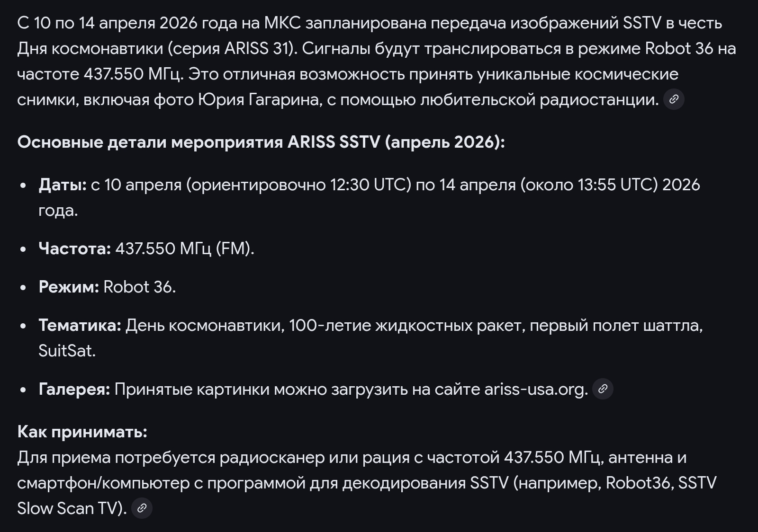This screenshot has height=532, width=758.
Task: Click "ARISS 31" in the intro paragraph
Action: click(x=257, y=48)
